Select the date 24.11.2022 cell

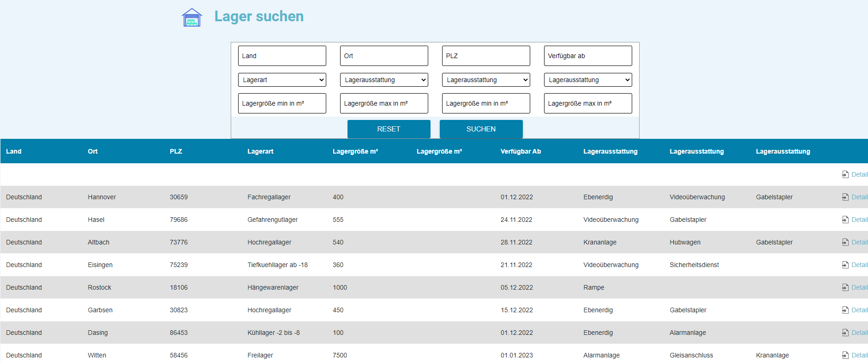(x=516, y=220)
